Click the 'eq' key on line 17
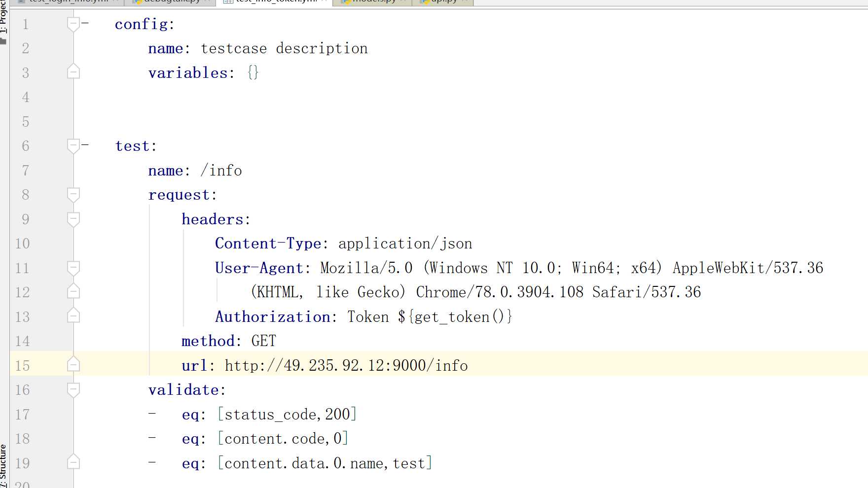The height and width of the screenshot is (488, 868). tap(190, 415)
